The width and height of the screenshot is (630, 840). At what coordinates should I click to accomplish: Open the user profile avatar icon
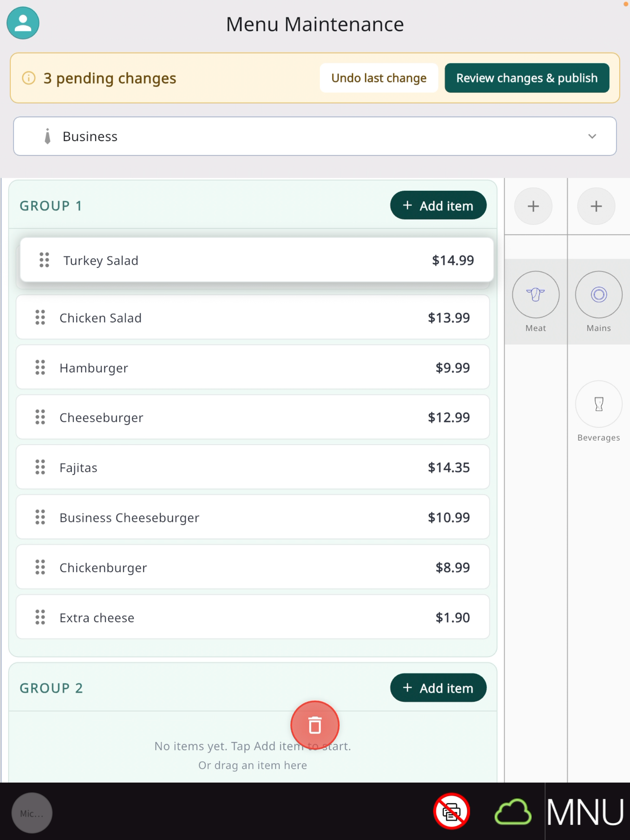[x=23, y=23]
